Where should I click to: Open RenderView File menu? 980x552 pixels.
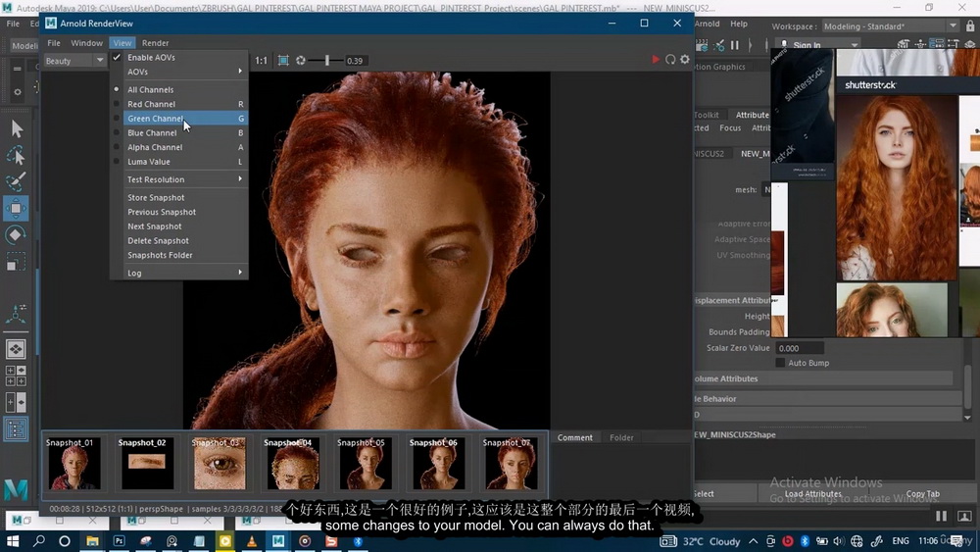54,43
